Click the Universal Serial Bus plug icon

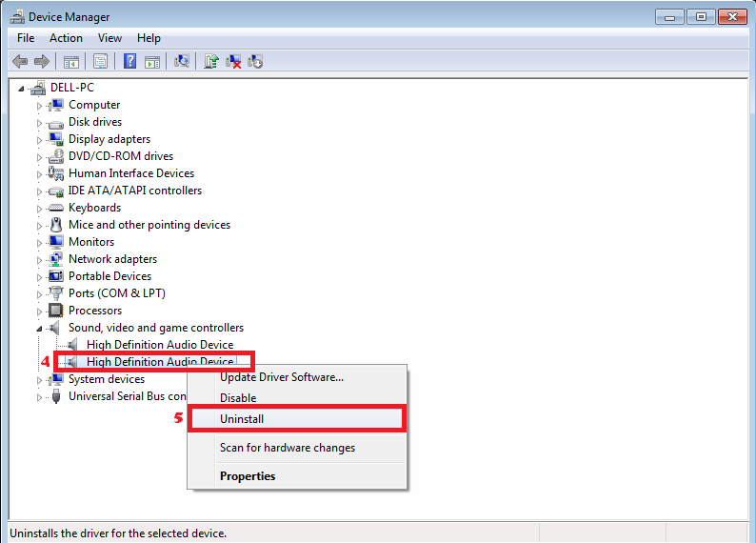[56, 396]
